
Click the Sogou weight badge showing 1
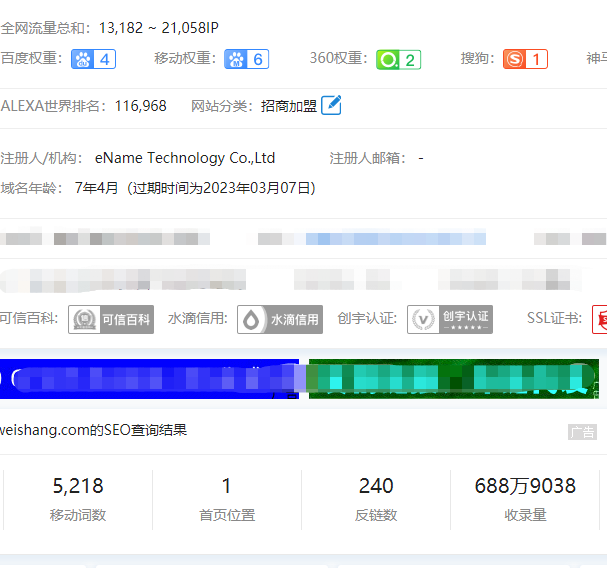point(525,59)
